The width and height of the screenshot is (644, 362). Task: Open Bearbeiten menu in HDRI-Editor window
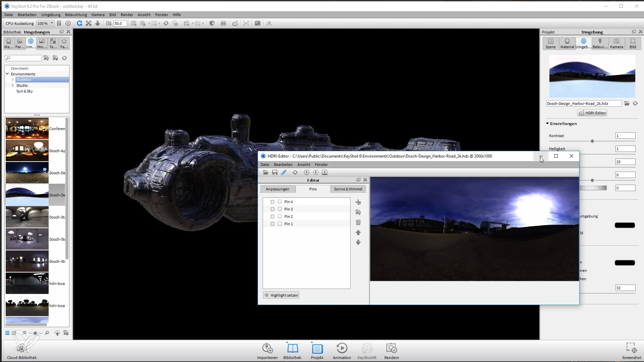click(x=283, y=165)
